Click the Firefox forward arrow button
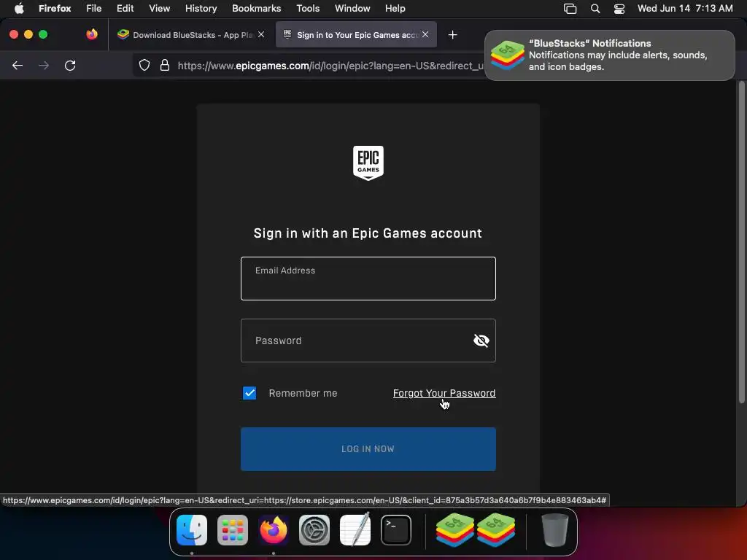747x560 pixels. click(x=44, y=65)
